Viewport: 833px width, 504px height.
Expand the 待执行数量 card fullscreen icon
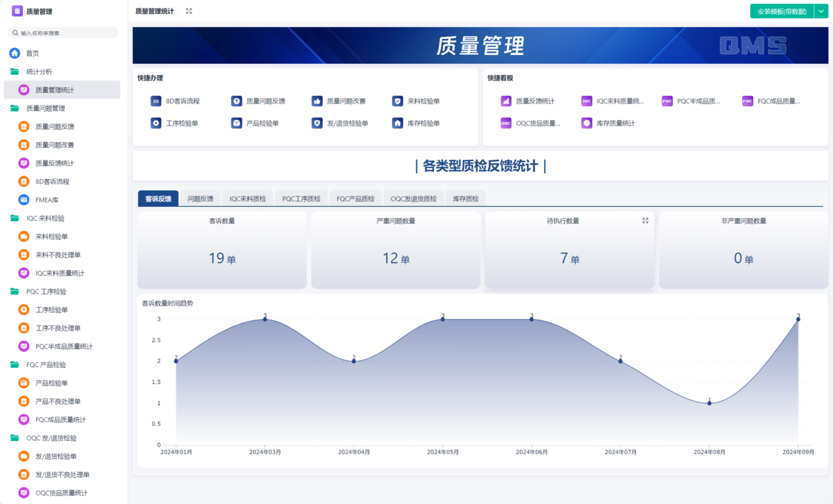(645, 220)
